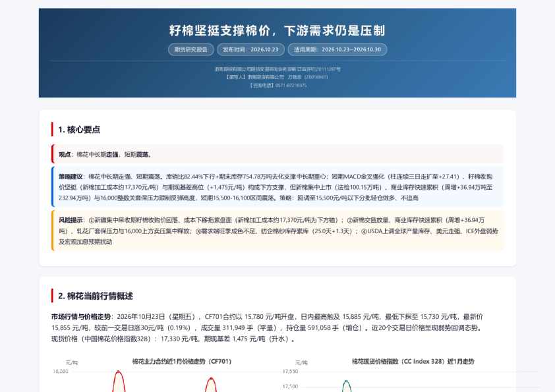Click the 17,550 axis label on spot chart

tap(290, 372)
